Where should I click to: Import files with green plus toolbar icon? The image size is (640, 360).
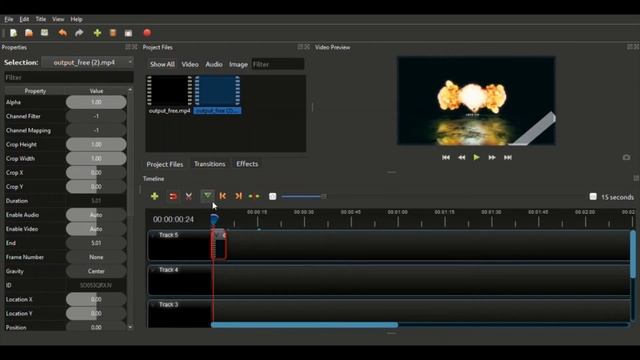point(97,33)
